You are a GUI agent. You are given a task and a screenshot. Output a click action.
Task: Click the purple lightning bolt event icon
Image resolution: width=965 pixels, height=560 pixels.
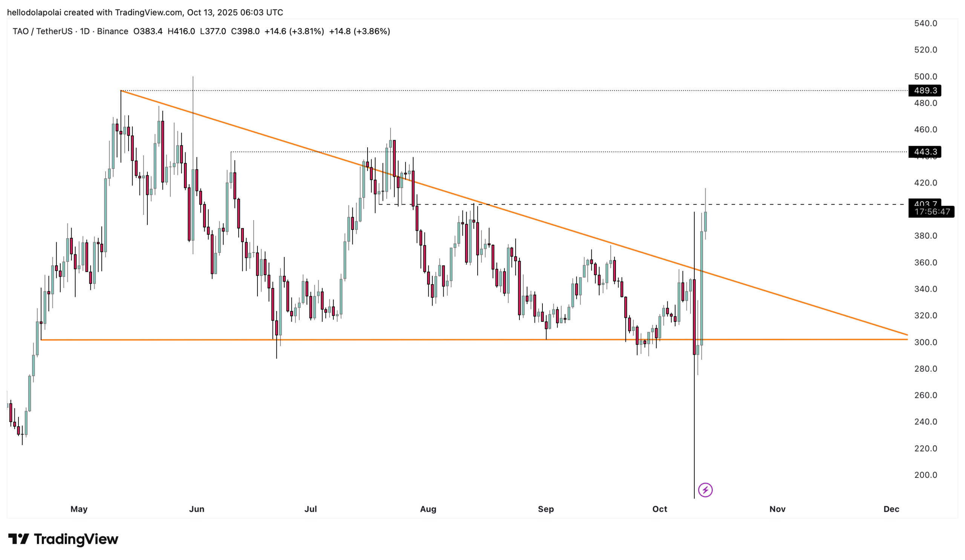705,490
